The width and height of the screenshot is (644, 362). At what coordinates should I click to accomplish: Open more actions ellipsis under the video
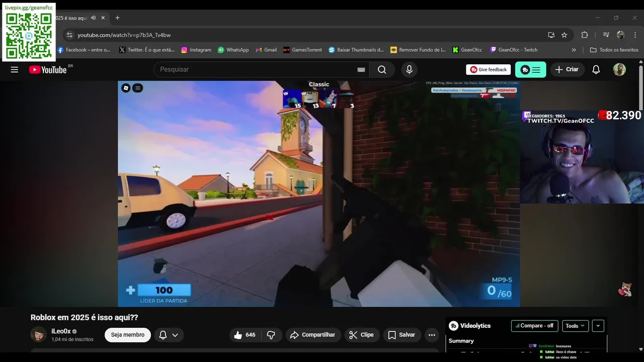tap(432, 335)
